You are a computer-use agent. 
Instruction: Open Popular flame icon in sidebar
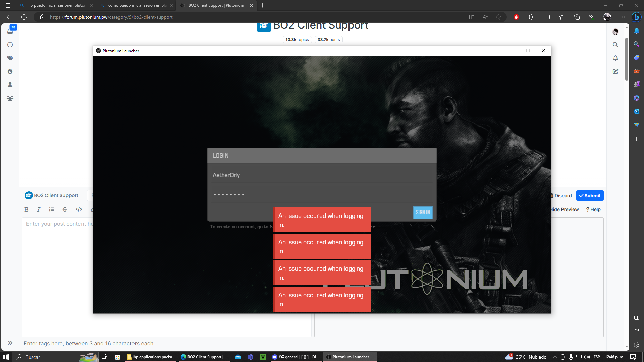pos(10,71)
